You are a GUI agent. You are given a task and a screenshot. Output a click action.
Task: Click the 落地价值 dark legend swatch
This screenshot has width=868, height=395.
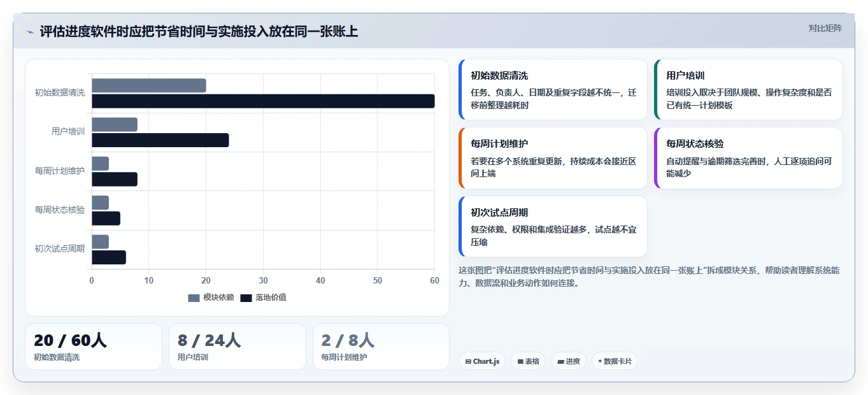click(246, 298)
